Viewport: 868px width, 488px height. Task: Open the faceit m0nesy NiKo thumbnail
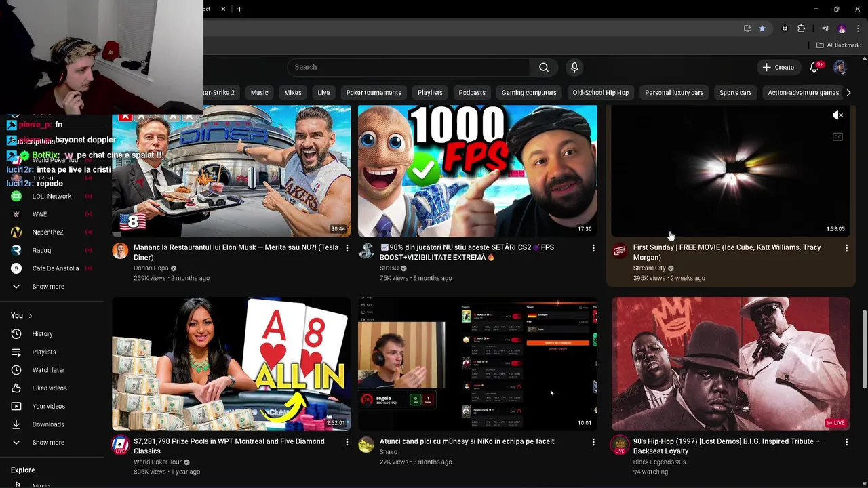tap(477, 363)
